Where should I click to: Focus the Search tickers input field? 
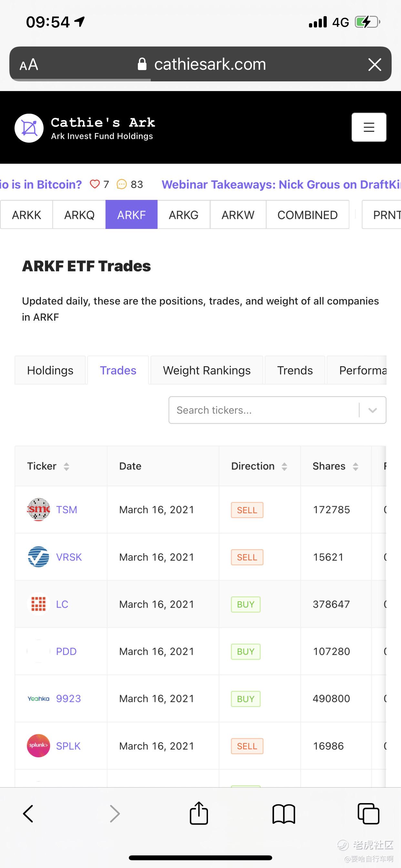pyautogui.click(x=263, y=410)
